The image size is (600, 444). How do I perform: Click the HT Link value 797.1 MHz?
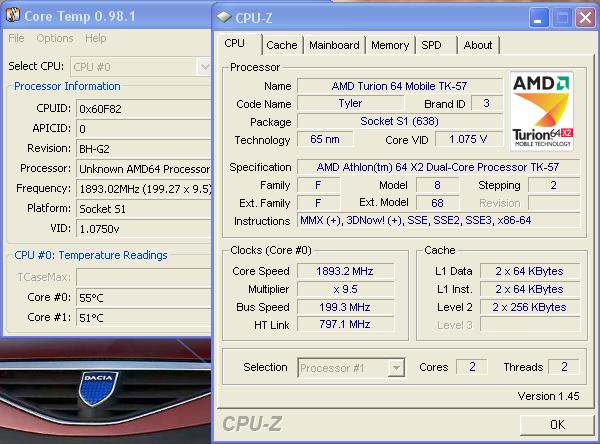(345, 325)
